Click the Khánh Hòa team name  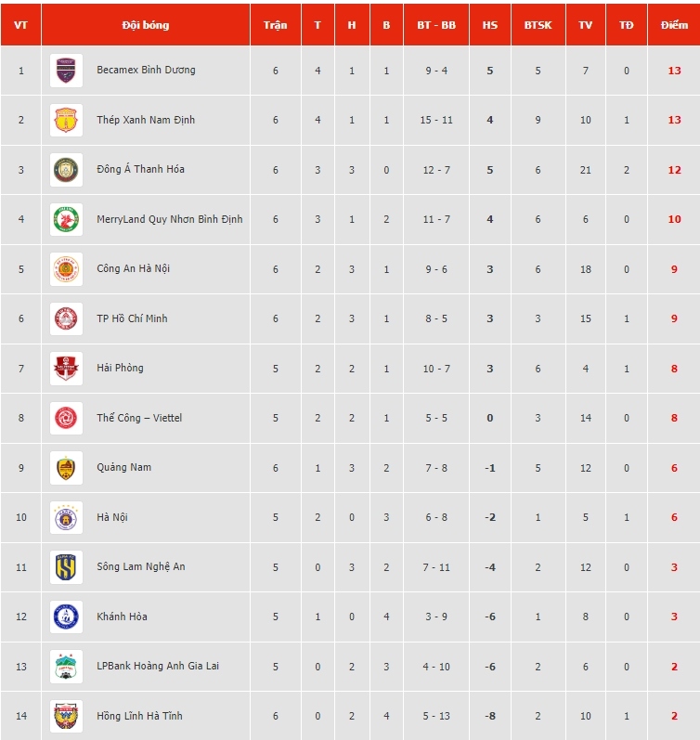(122, 617)
